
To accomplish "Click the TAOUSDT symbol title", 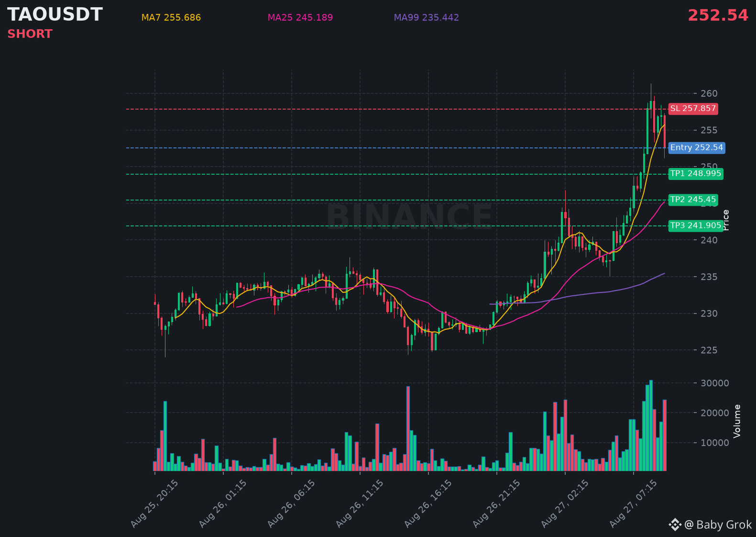I will tap(55, 15).
